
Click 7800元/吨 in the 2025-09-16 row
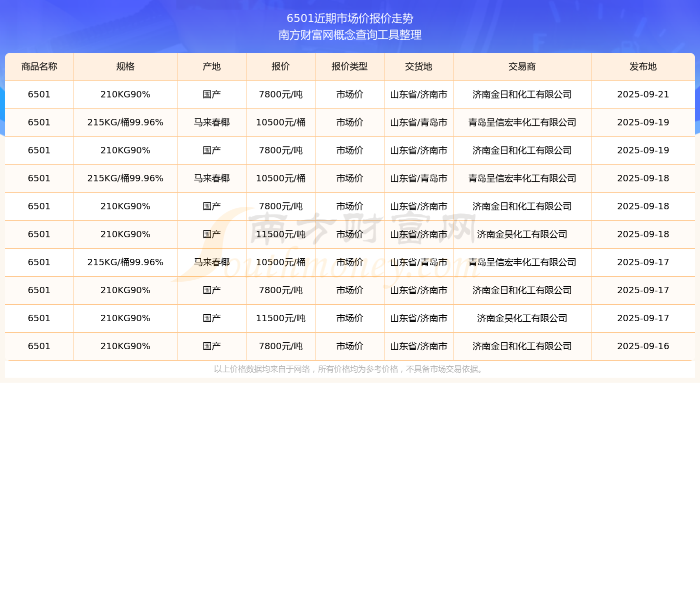click(x=280, y=346)
